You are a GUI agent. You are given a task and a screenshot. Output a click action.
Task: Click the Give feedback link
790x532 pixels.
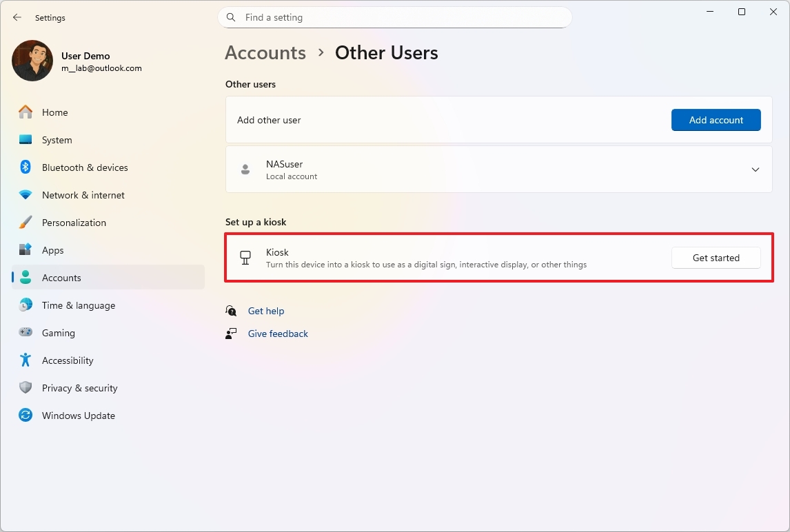[278, 334]
